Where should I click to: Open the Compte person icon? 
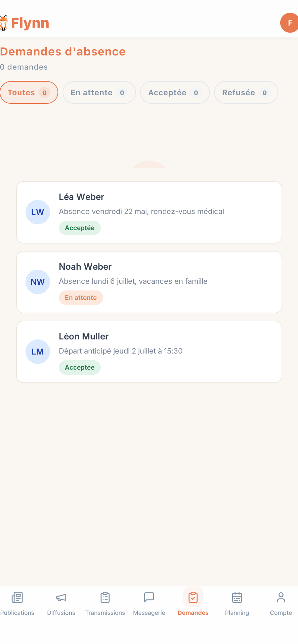pos(281,597)
